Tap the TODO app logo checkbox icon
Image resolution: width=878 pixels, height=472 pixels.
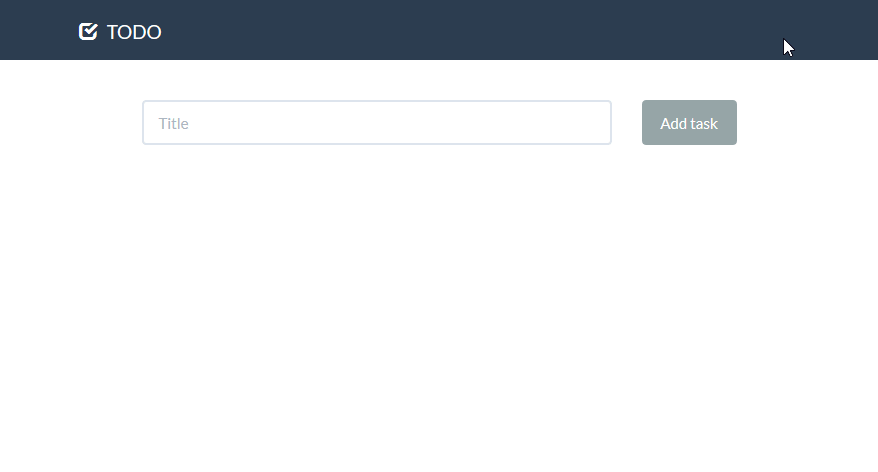[88, 31]
